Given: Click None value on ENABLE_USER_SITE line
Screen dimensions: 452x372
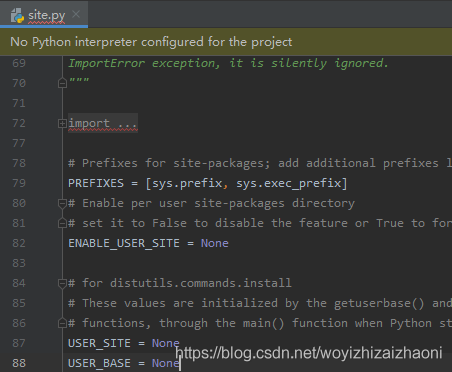Looking at the screenshot, I should (x=215, y=243).
